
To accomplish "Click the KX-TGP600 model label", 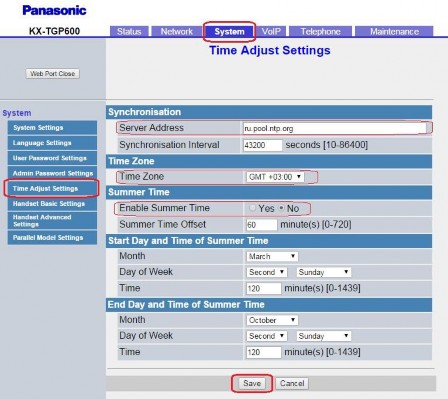I will 54,31.
